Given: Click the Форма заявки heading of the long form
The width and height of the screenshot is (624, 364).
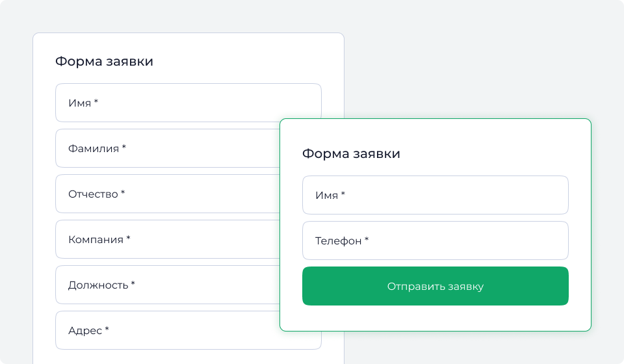Looking at the screenshot, I should click(x=104, y=62).
